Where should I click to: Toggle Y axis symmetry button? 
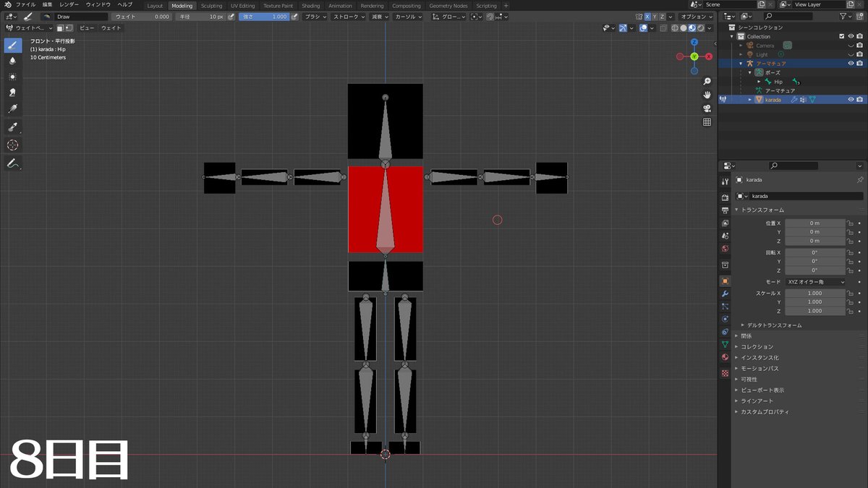click(656, 16)
